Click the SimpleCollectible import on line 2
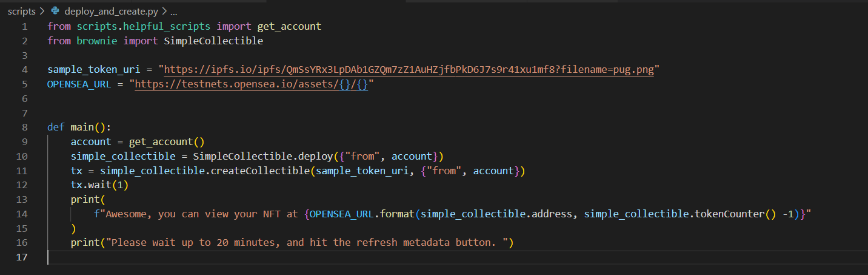 pos(213,41)
